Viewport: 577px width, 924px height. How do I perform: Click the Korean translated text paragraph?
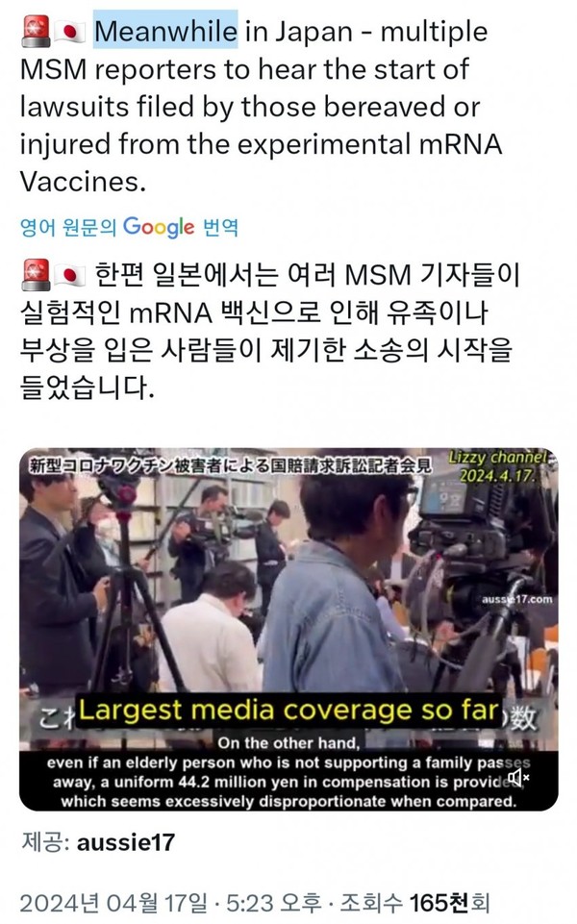(x=268, y=331)
